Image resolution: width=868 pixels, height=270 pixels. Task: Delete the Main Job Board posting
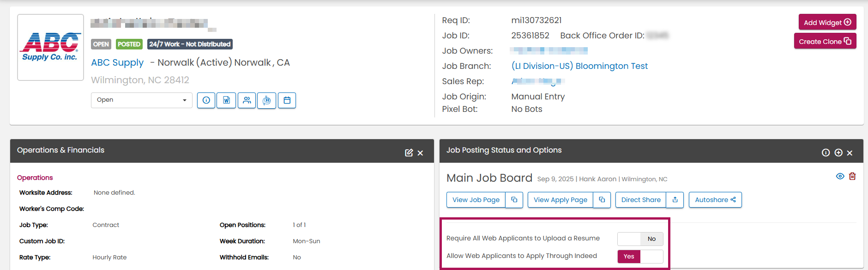852,176
